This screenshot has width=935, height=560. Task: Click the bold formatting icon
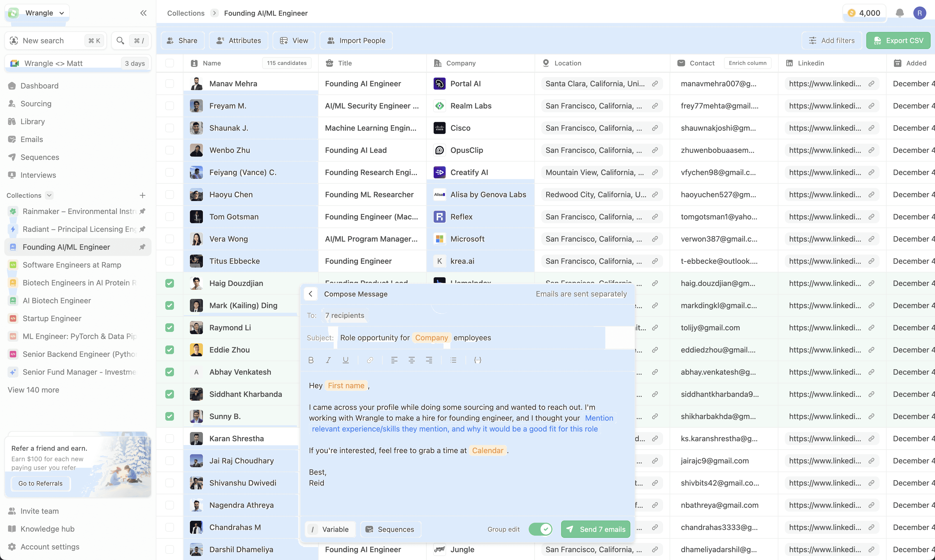pos(311,360)
